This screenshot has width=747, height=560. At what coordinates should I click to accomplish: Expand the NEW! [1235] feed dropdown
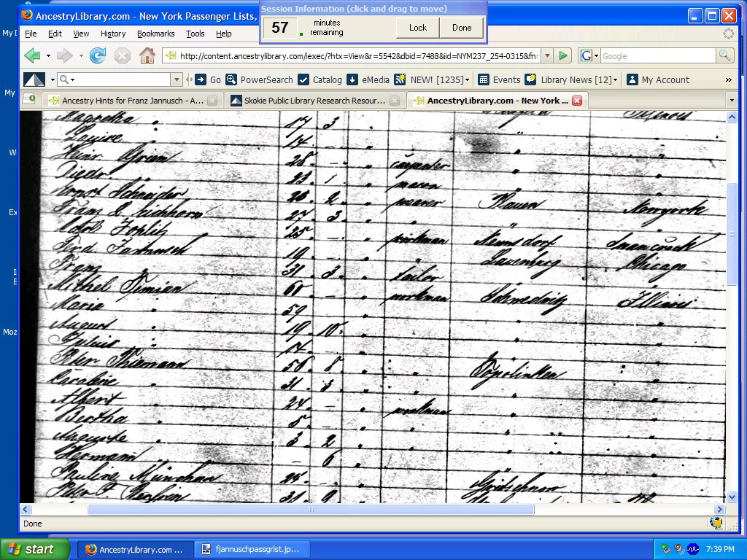coord(467,80)
